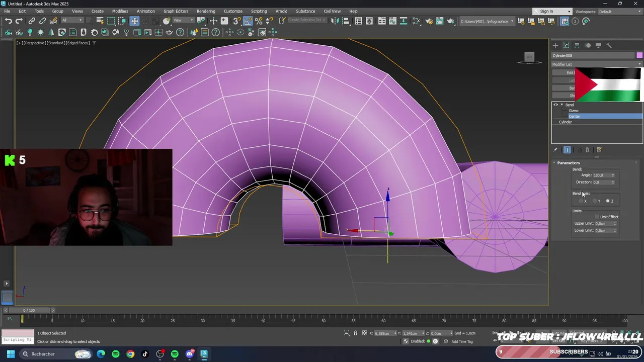644x362 pixels.
Task: Select the Gizmo sub-object level
Action: point(574,111)
